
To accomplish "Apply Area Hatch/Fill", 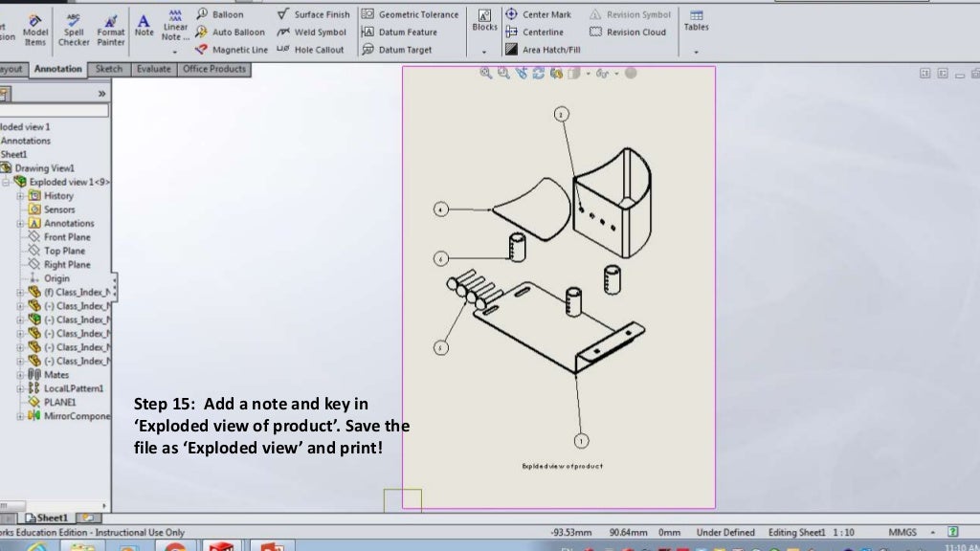I will pos(543,50).
